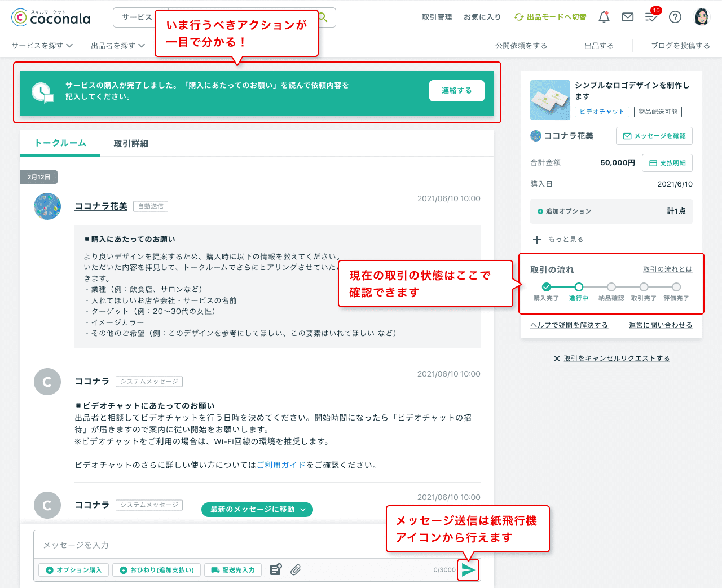Open the 最新のメッセージに移動 dropdown

coord(257,509)
